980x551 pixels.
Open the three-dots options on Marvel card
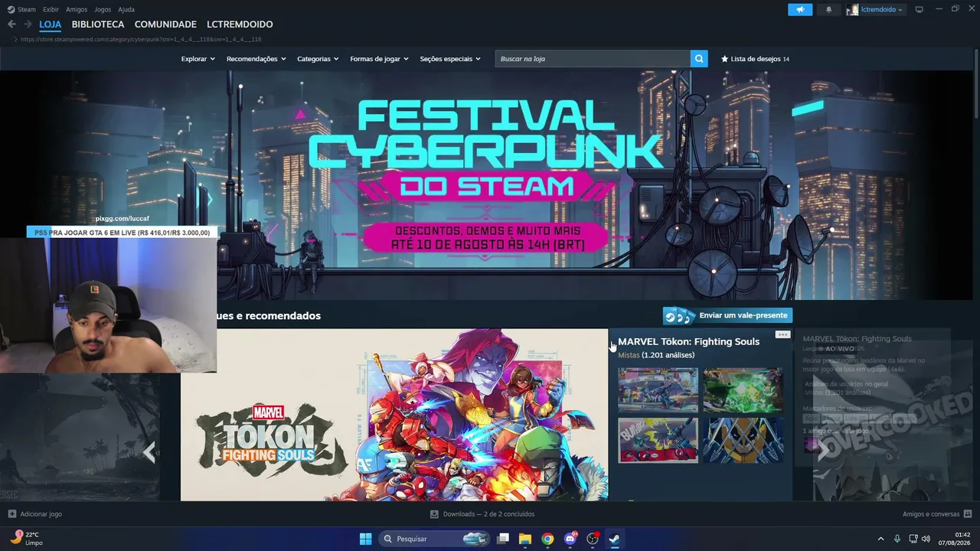click(782, 334)
